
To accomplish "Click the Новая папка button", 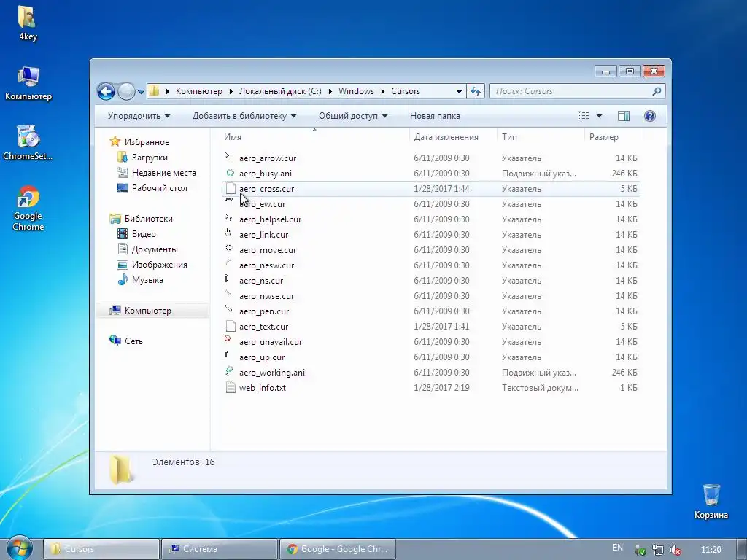I will click(x=435, y=116).
